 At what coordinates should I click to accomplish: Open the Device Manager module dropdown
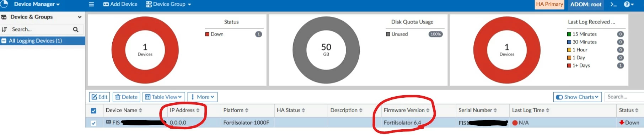(x=37, y=4)
